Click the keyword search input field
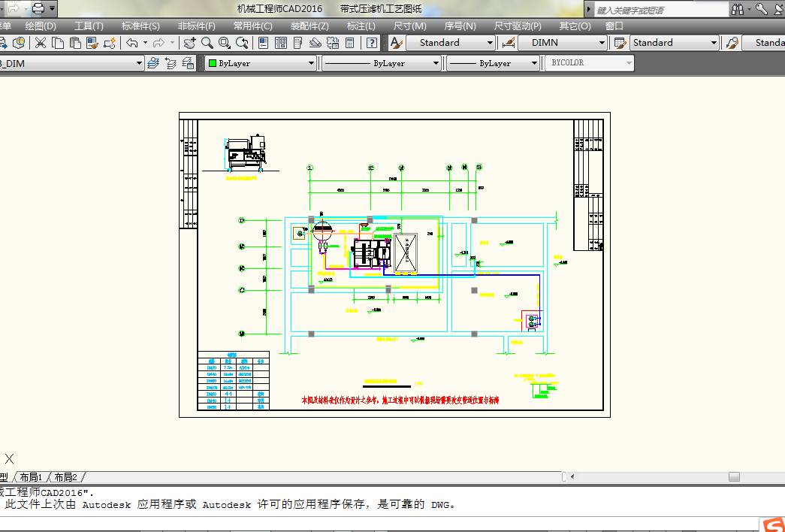This screenshot has height=532, width=785. click(661, 10)
